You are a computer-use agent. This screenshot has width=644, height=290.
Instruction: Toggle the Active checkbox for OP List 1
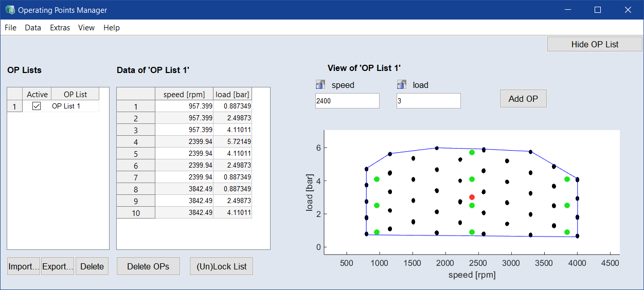pos(37,106)
